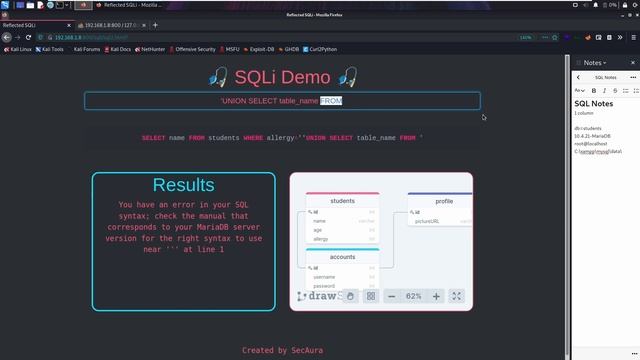The height and width of the screenshot is (360, 640).
Task: Open notification bell in system tray
Action: pos(596,5)
